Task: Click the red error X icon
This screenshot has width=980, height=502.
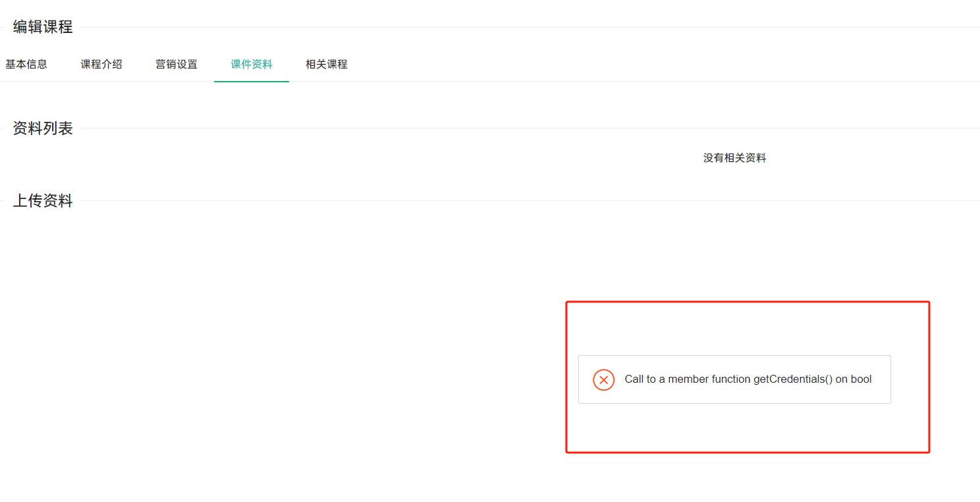Action: [x=603, y=380]
